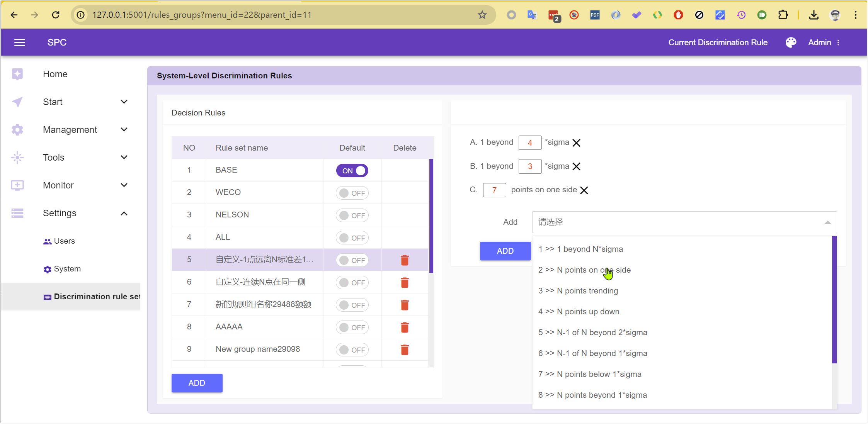Open browser downloads icon
Viewport: 868px width, 424px height.
tap(814, 15)
